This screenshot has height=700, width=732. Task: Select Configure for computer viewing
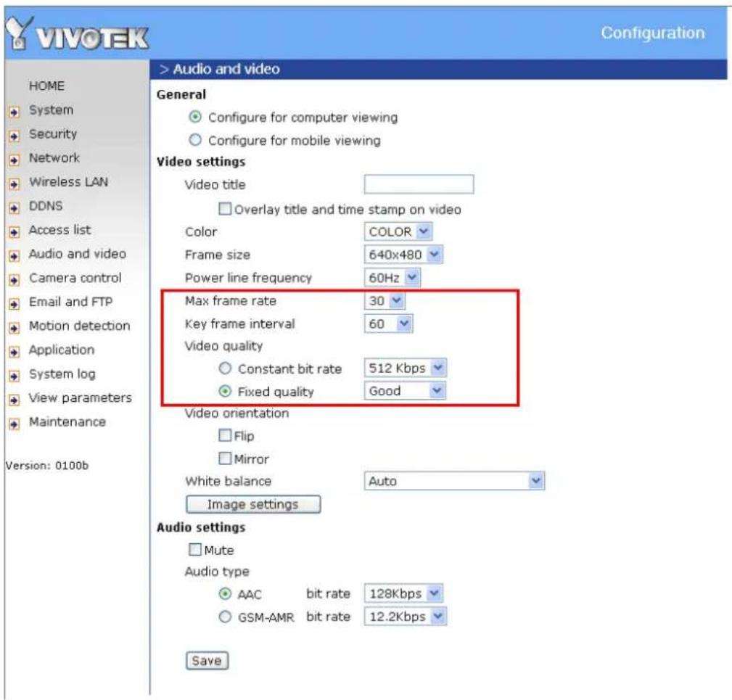coord(195,117)
